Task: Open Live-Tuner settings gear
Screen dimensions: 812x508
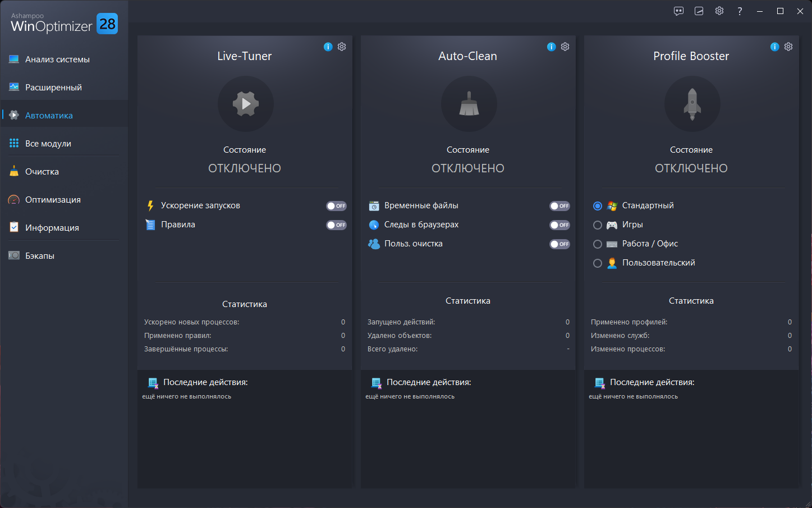Action: coord(342,47)
